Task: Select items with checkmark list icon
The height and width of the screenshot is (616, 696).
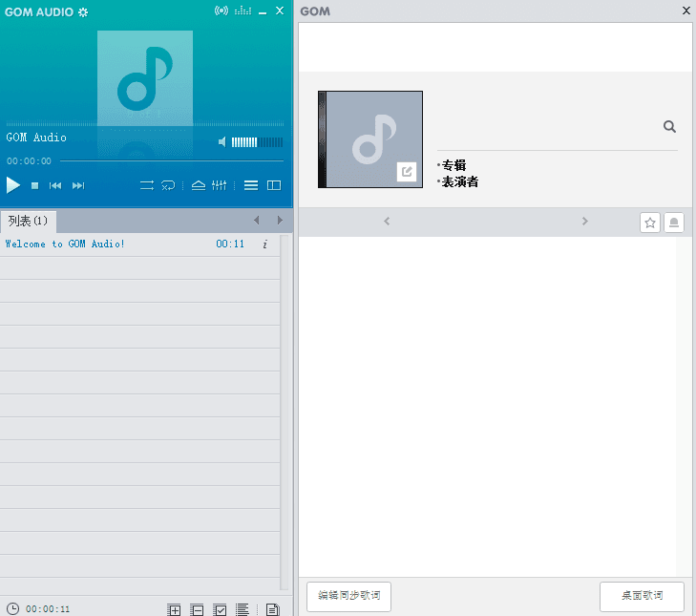Action: 220,609
